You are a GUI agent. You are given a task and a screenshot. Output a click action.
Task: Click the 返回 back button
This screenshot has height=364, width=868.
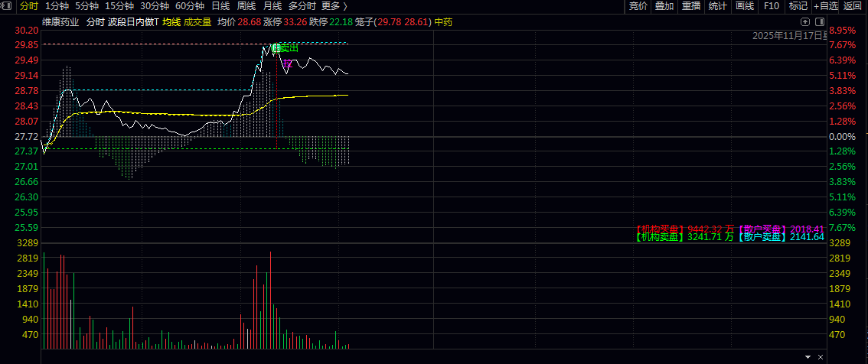[852, 6]
